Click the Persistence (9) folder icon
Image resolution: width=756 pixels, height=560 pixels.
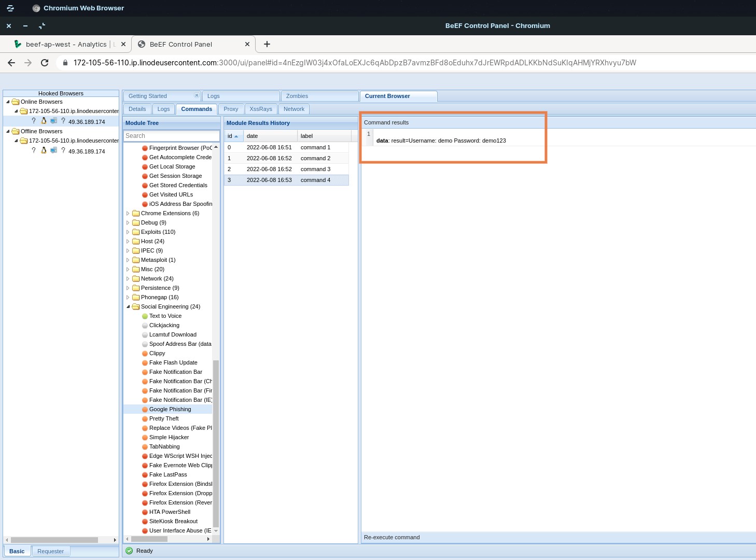(136, 288)
